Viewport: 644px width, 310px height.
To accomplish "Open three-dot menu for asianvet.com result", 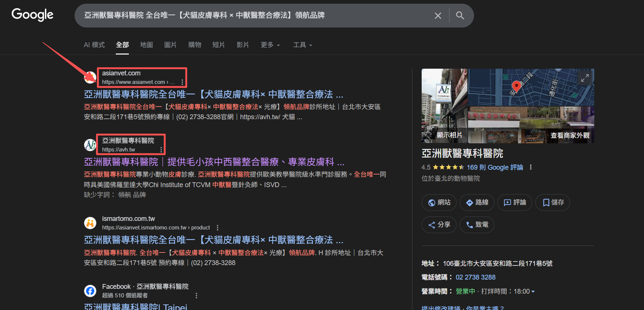I will coord(182,82).
